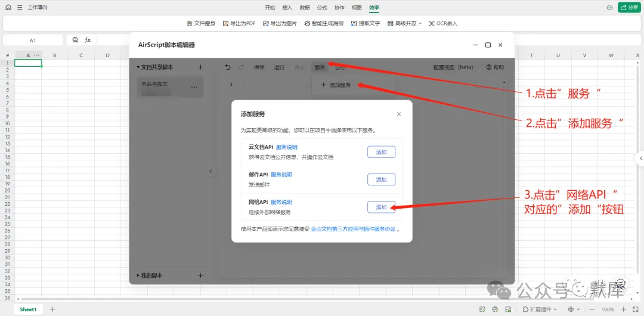Add the 邮件API service
The image size is (644, 316).
381,179
